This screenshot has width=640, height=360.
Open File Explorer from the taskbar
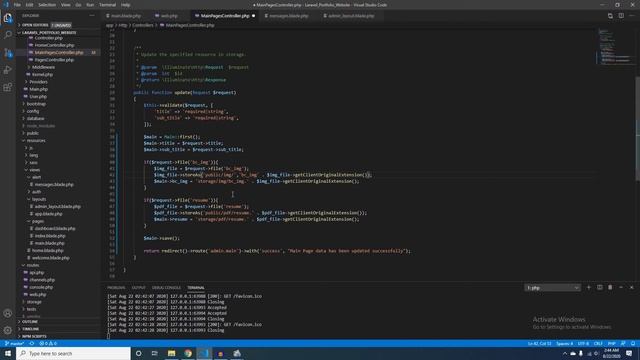coord(171,353)
